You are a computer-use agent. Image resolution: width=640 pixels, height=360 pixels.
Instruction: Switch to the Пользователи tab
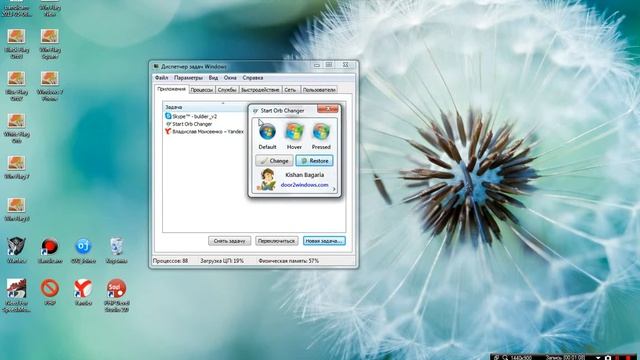click(x=319, y=90)
